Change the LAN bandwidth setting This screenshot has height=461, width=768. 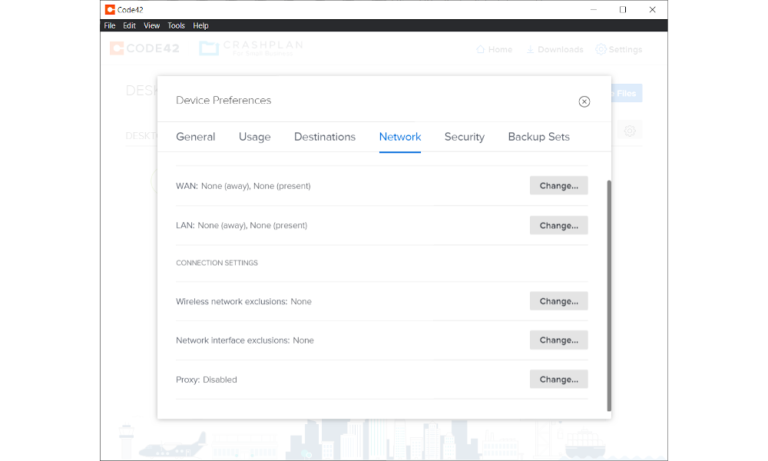click(559, 225)
